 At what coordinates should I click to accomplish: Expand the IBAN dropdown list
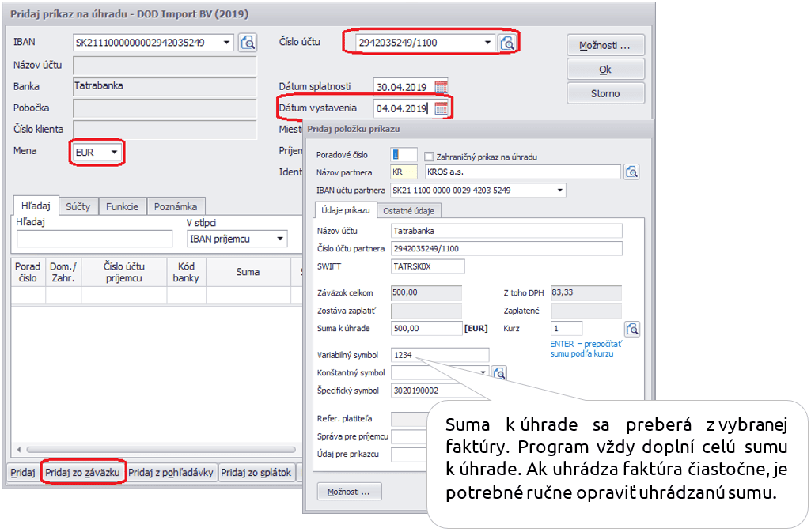(x=227, y=43)
